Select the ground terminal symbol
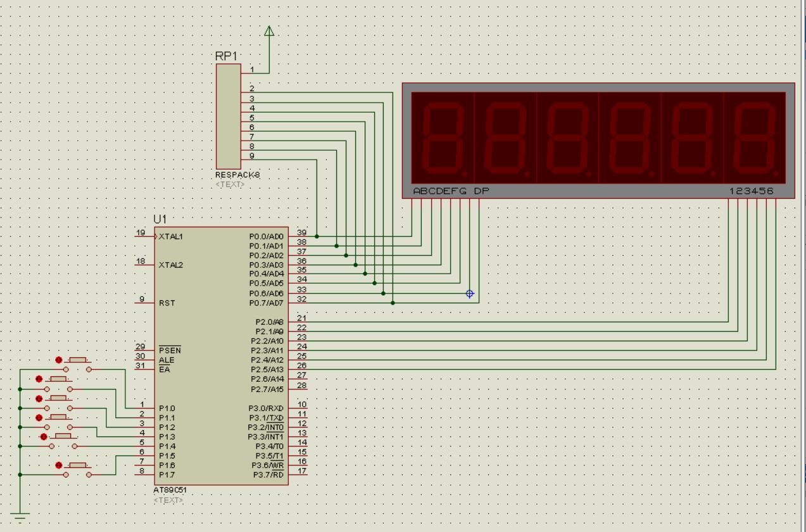Screen dimensions: 806x532 tap(20, 516)
